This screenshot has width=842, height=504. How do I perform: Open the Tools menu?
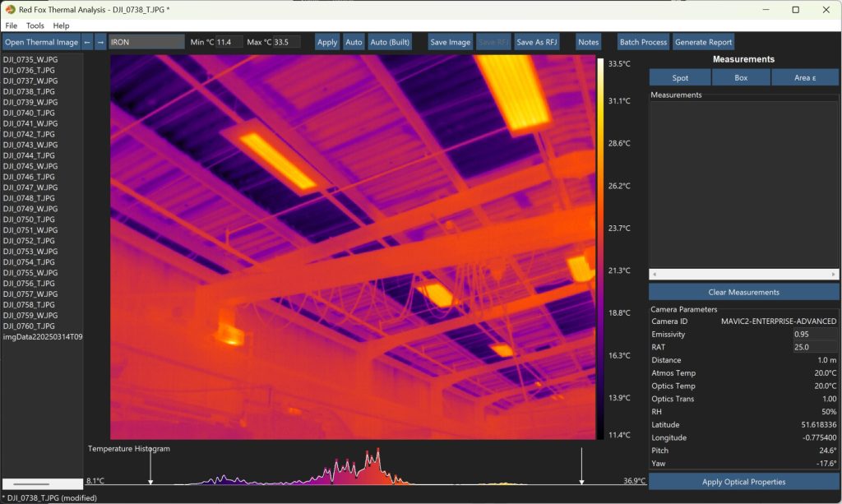point(35,25)
